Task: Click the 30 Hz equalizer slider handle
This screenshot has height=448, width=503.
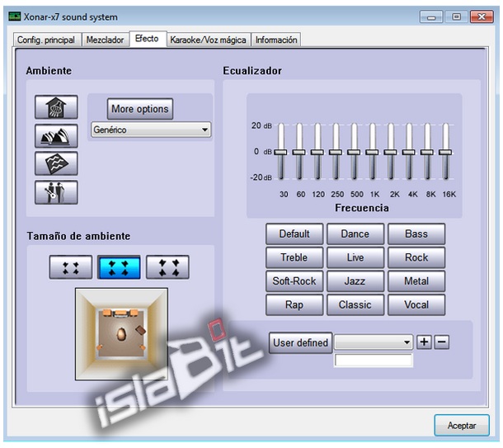Action: 280,152
